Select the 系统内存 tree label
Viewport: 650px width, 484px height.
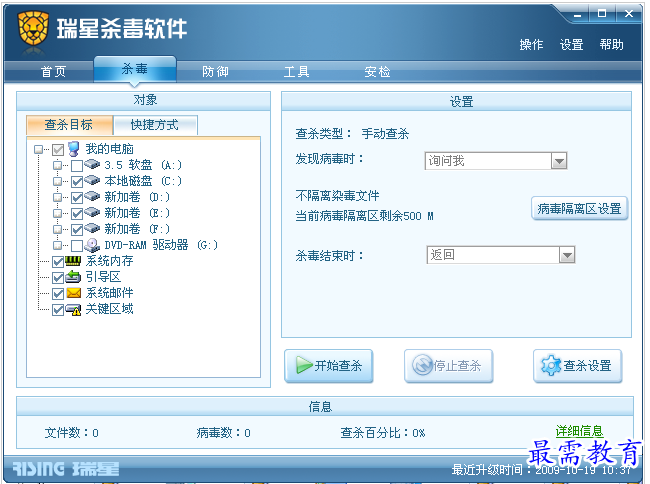[109, 261]
